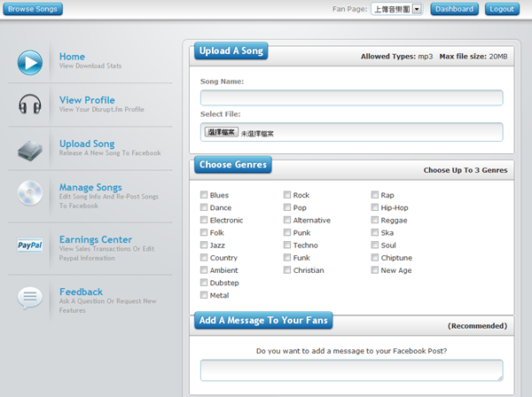The image size is (532, 397).
Task: Click the Browse Songs button
Action: (33, 9)
